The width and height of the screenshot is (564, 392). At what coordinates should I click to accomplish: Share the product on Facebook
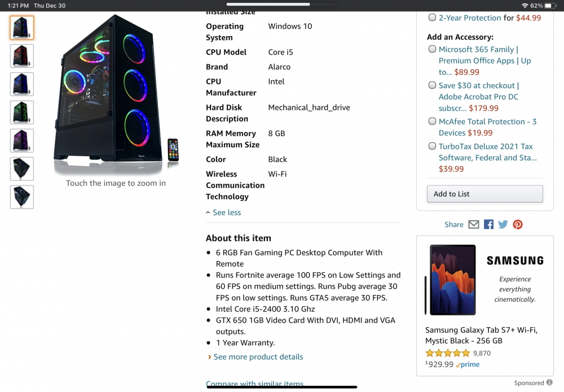click(x=488, y=224)
